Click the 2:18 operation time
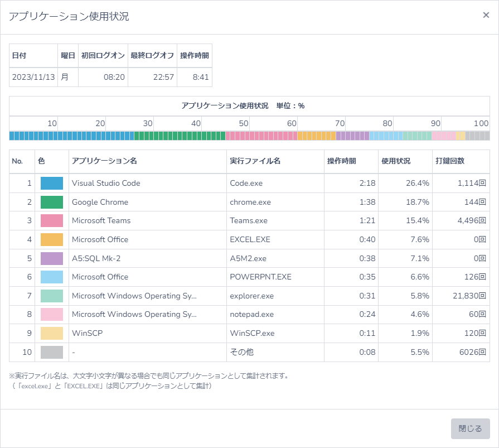Image resolution: width=499 pixels, height=448 pixels. pyautogui.click(x=367, y=183)
